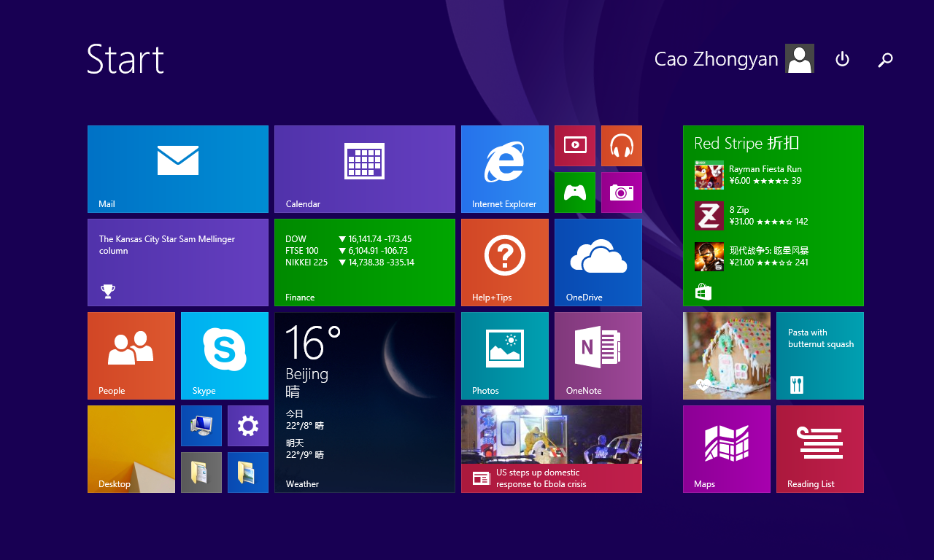Viewport: 934px width, 560px height.
Task: Open the Ebola crisis news tile
Action: (x=552, y=449)
